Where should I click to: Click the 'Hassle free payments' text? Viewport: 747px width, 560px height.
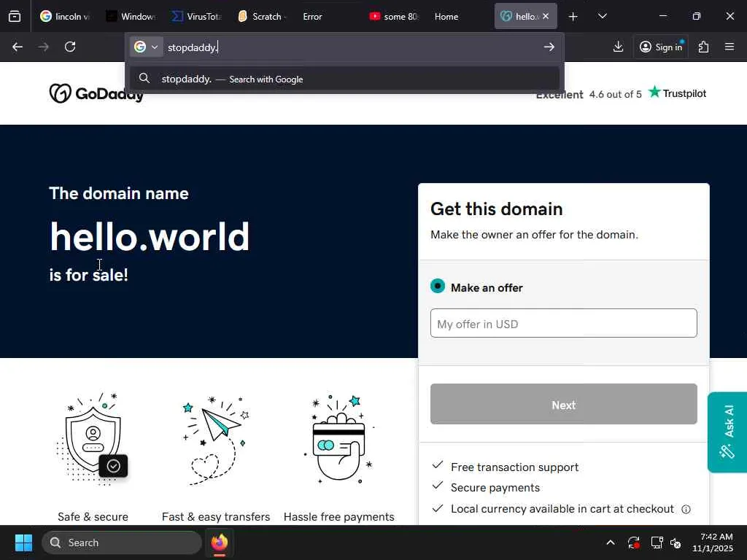click(x=338, y=517)
